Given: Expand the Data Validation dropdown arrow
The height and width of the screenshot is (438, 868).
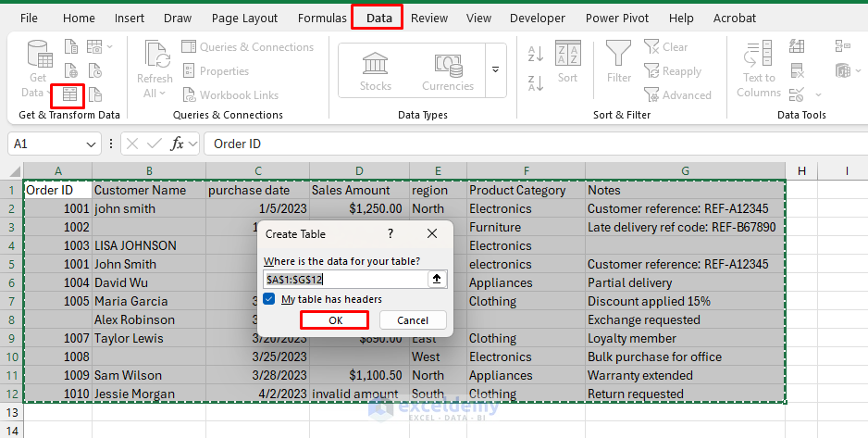Looking at the screenshot, I should click(x=818, y=95).
